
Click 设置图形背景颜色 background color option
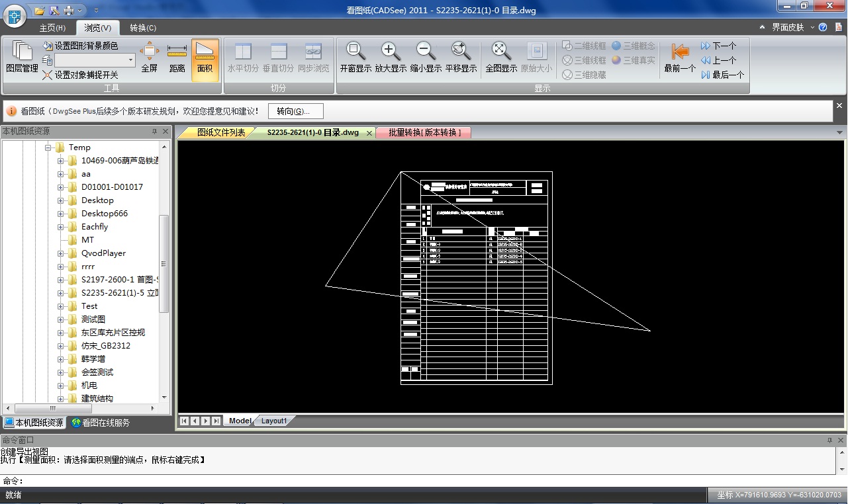80,46
